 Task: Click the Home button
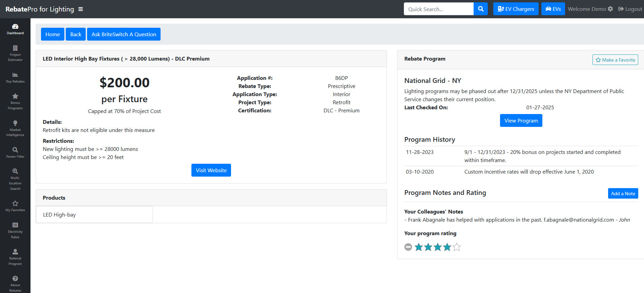click(x=53, y=34)
